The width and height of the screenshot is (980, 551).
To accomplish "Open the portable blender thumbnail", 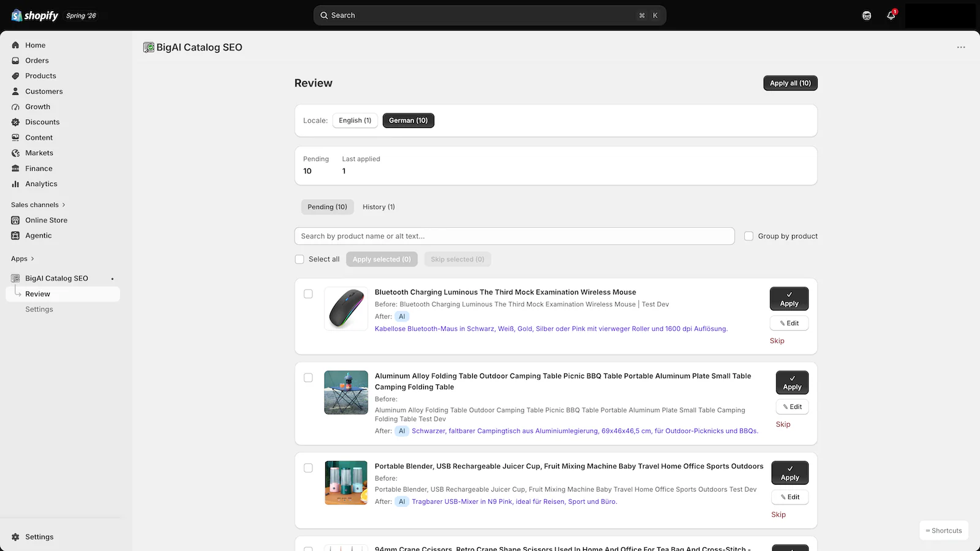I will (346, 482).
